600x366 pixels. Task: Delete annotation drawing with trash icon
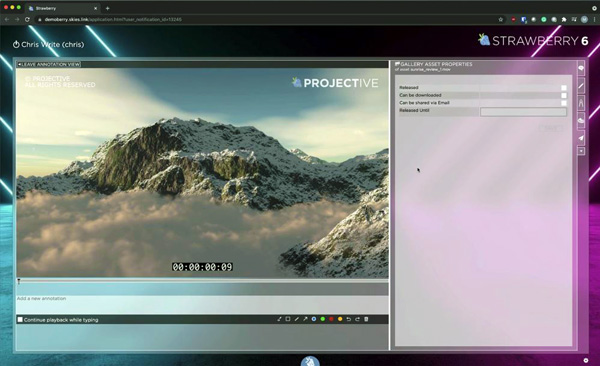(x=366, y=319)
